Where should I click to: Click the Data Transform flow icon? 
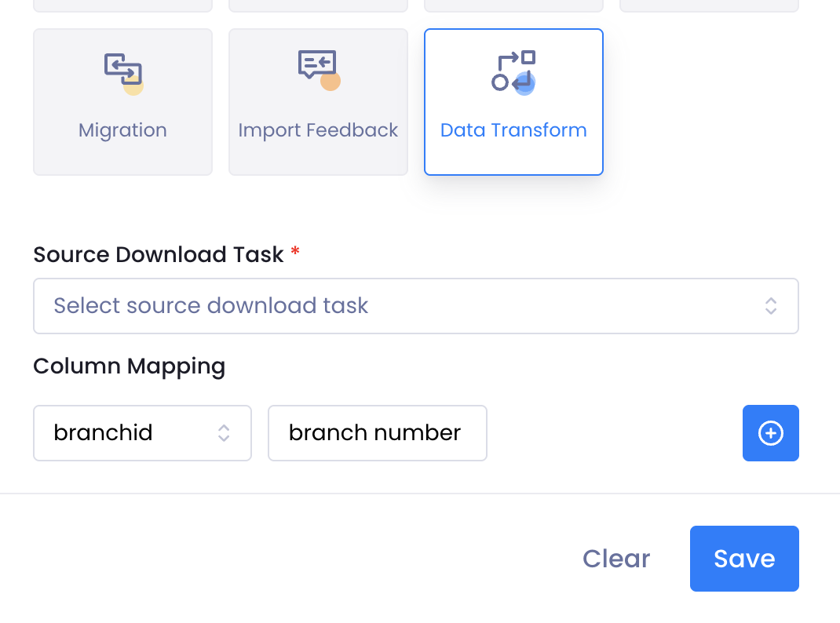pyautogui.click(x=513, y=71)
